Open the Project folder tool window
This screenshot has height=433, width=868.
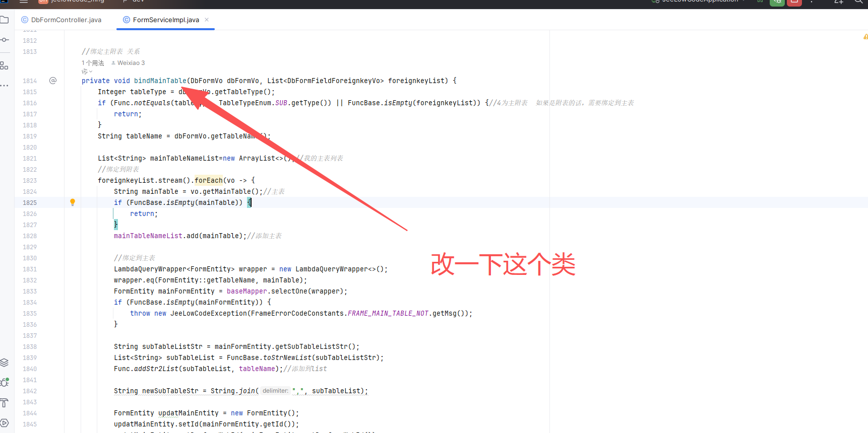(5, 20)
